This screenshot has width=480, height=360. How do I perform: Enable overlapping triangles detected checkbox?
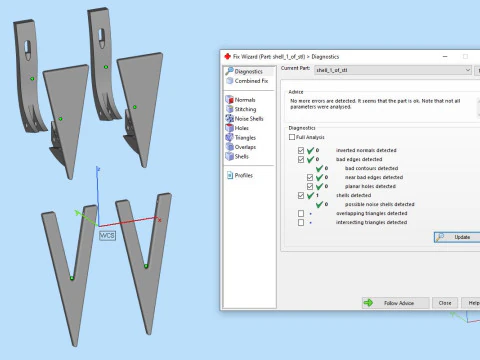coord(301,213)
